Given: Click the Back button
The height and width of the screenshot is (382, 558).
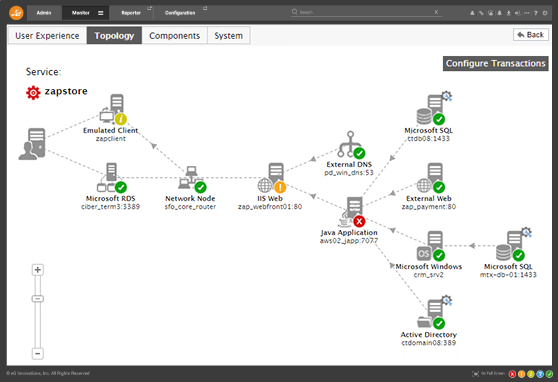Looking at the screenshot, I should click(x=531, y=35).
